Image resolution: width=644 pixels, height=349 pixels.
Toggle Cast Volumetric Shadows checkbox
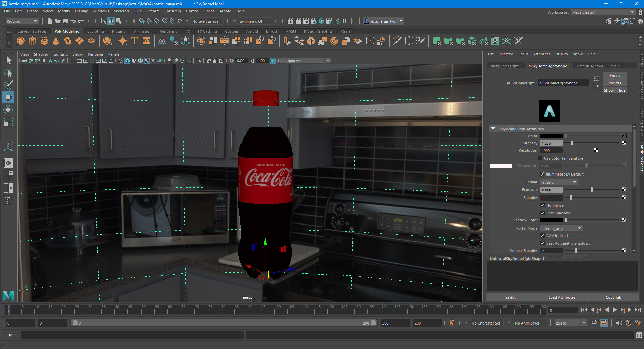tap(542, 243)
